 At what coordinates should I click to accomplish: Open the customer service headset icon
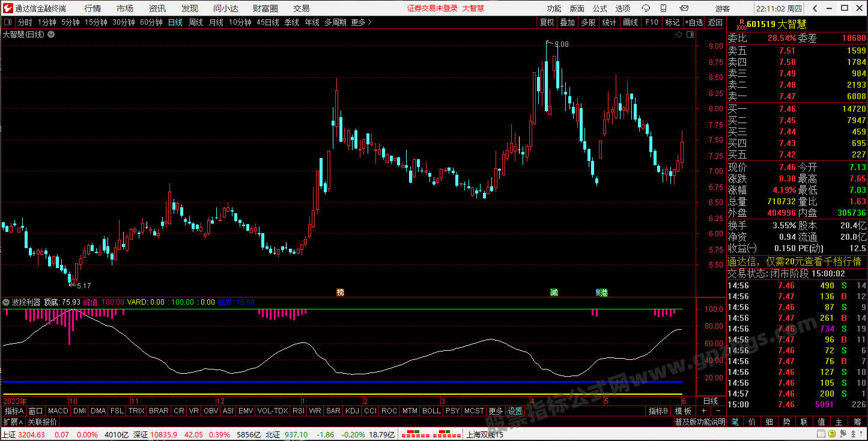tap(646, 8)
